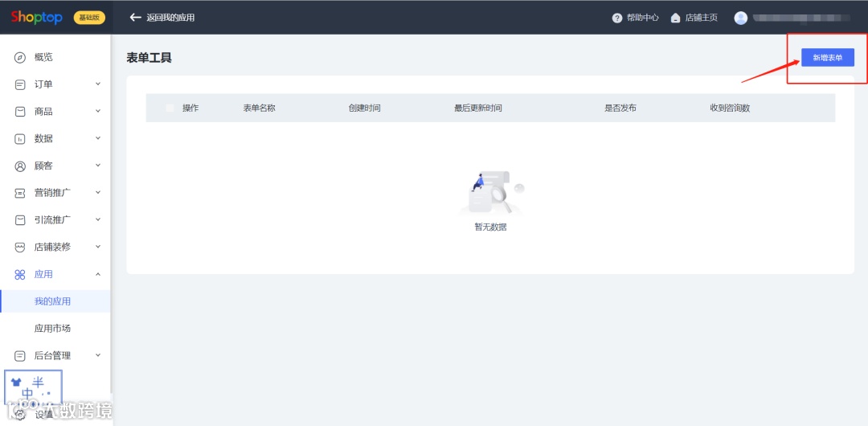Click the 操作 column header

[190, 108]
